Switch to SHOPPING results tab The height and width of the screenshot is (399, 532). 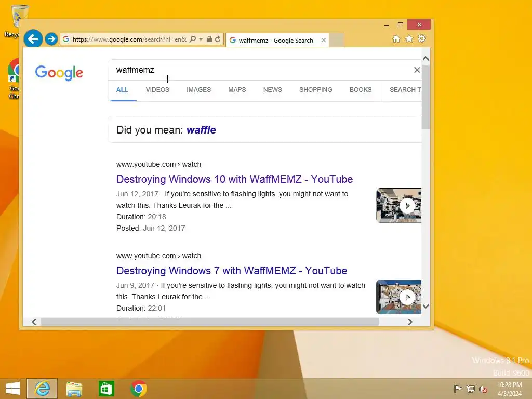point(315,90)
